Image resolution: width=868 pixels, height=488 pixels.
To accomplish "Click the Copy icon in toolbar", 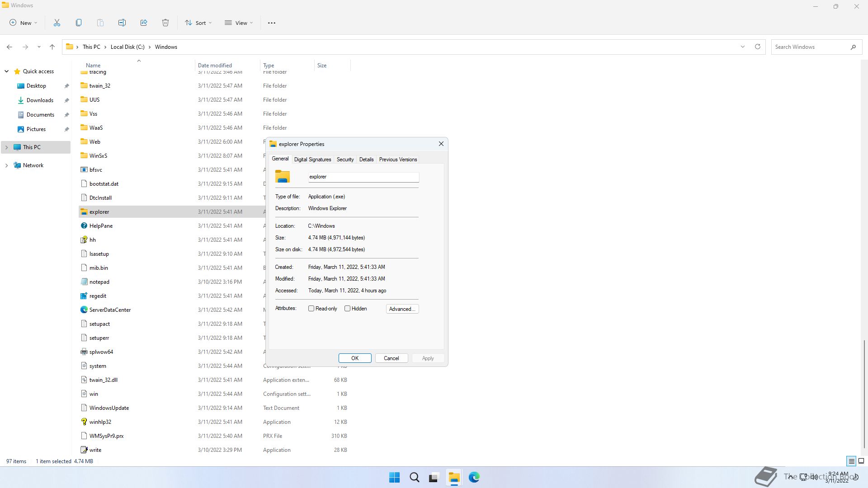I will point(79,23).
